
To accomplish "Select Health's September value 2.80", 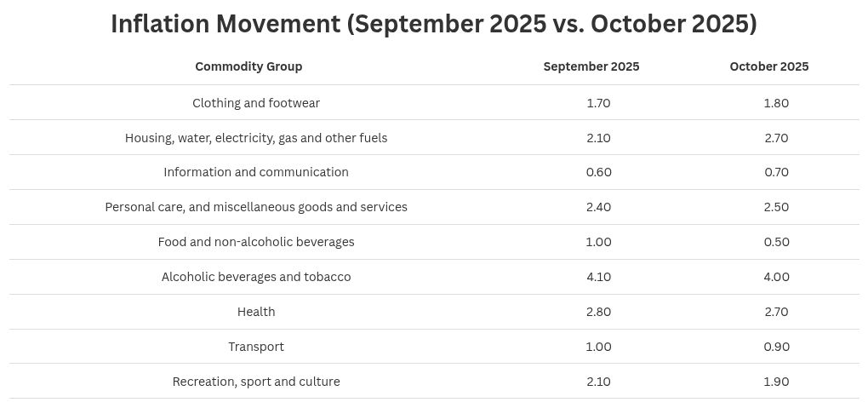I will [599, 312].
